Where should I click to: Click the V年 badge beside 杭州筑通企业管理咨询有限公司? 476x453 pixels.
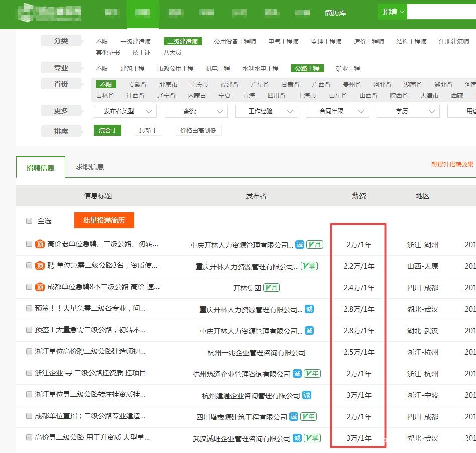pos(312,374)
